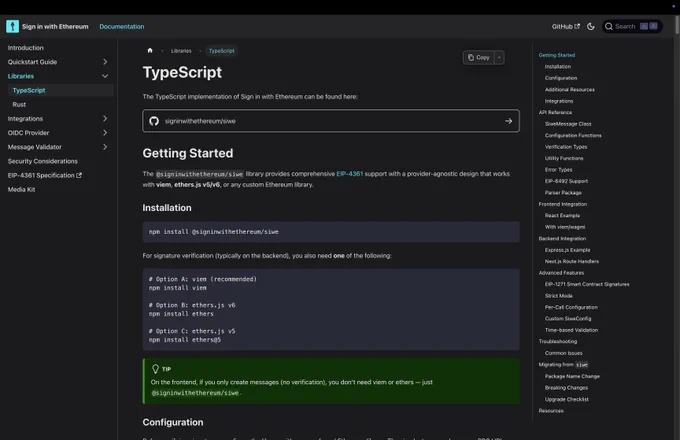Toggle dark mode moon icon

pos(591,26)
